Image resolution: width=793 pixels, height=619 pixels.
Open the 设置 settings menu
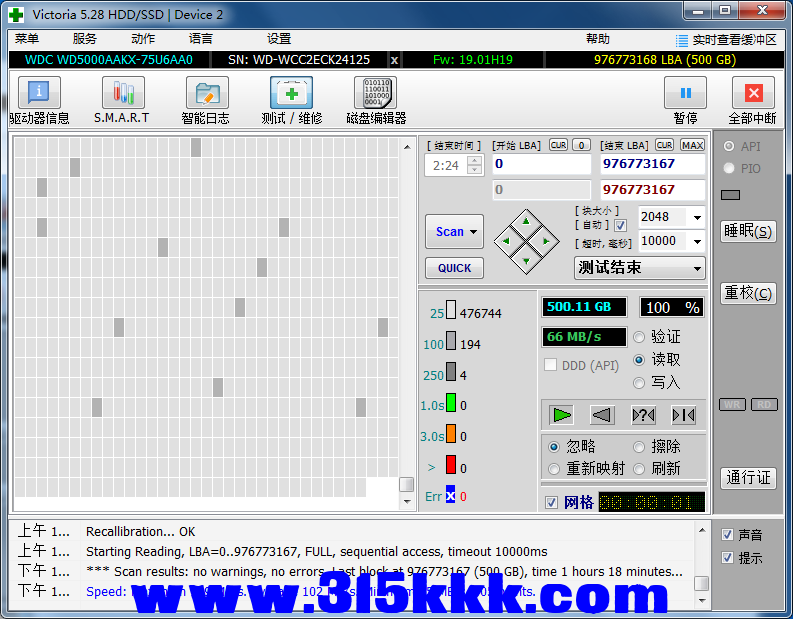279,39
